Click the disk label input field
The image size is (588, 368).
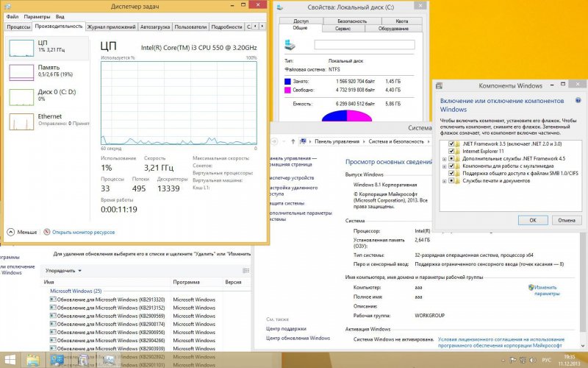pyautogui.click(x=365, y=45)
